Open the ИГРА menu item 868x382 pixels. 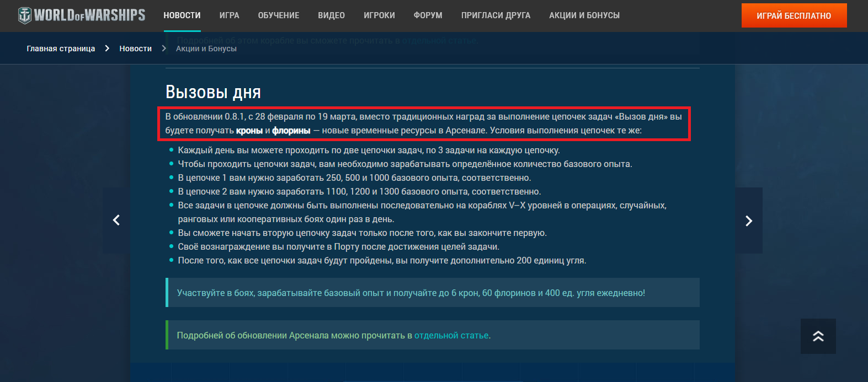pos(229,15)
